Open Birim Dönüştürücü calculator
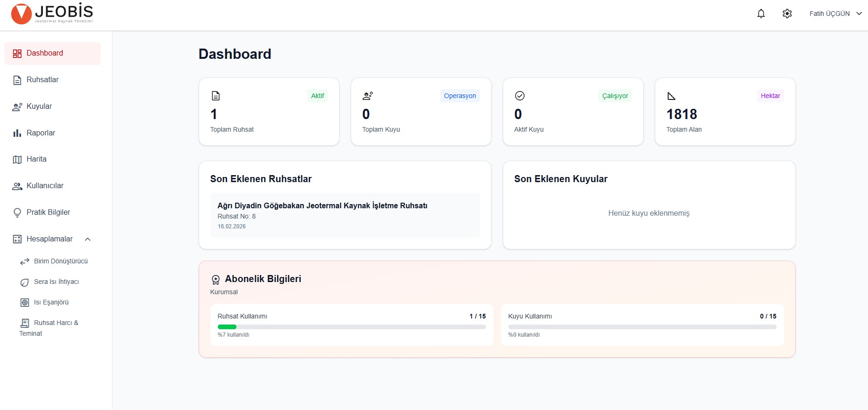This screenshot has height=410, width=868. (60, 261)
